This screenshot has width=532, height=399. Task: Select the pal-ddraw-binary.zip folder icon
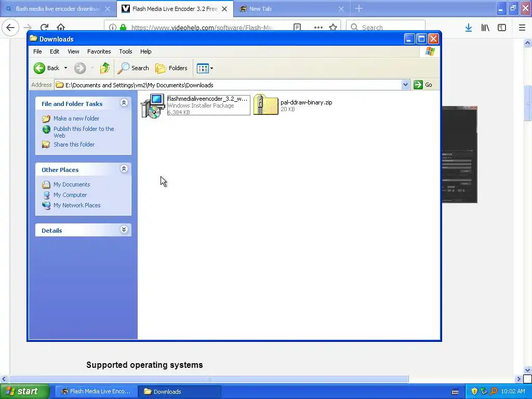click(265, 104)
